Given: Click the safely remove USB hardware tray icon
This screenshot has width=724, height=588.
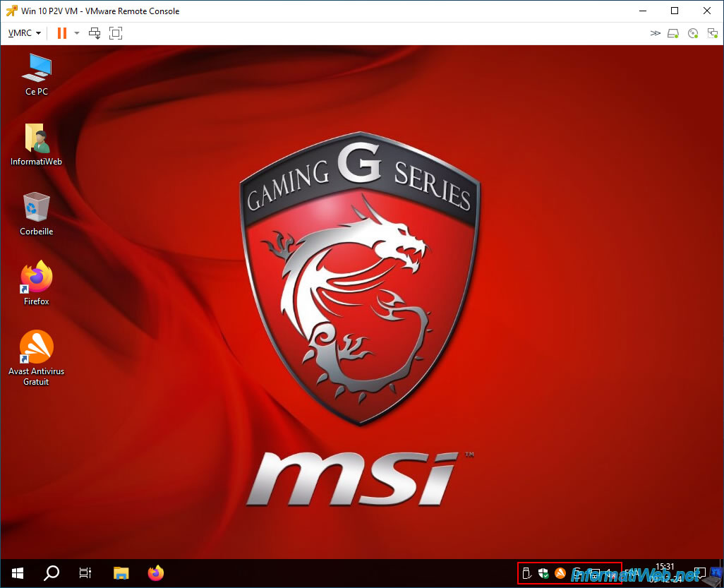Looking at the screenshot, I should pos(526,574).
